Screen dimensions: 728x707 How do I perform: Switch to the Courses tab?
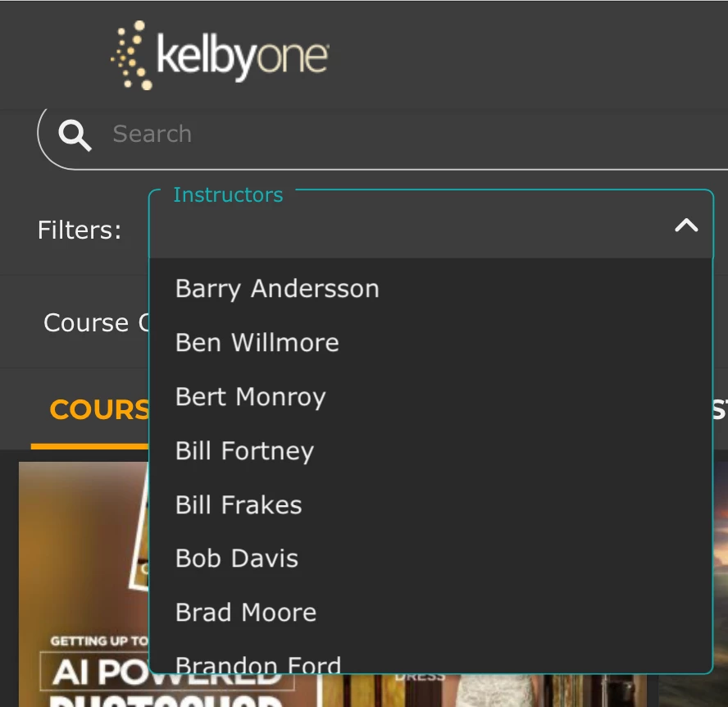click(x=90, y=411)
